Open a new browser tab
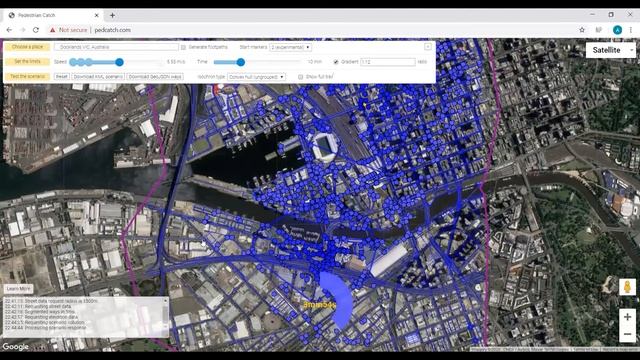 tap(112, 15)
